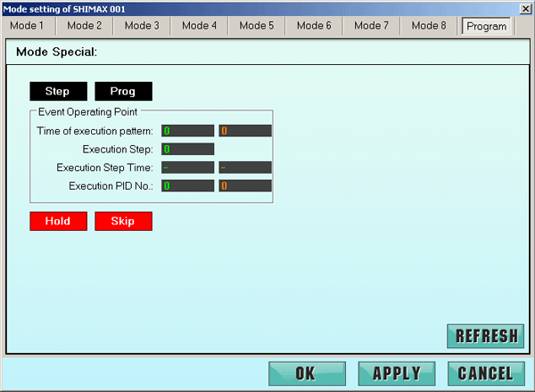
Task: Click the orange Time of execution pattern field
Action: point(245,130)
